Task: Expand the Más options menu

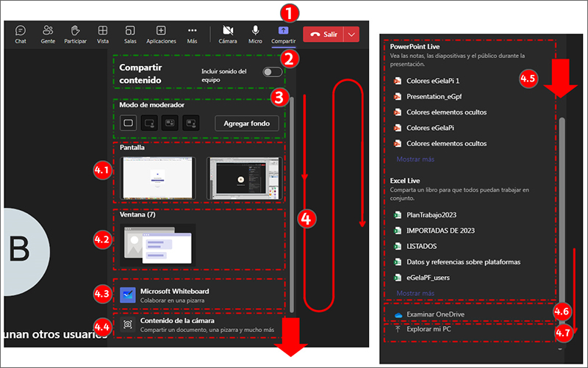Action: pyautogui.click(x=192, y=31)
